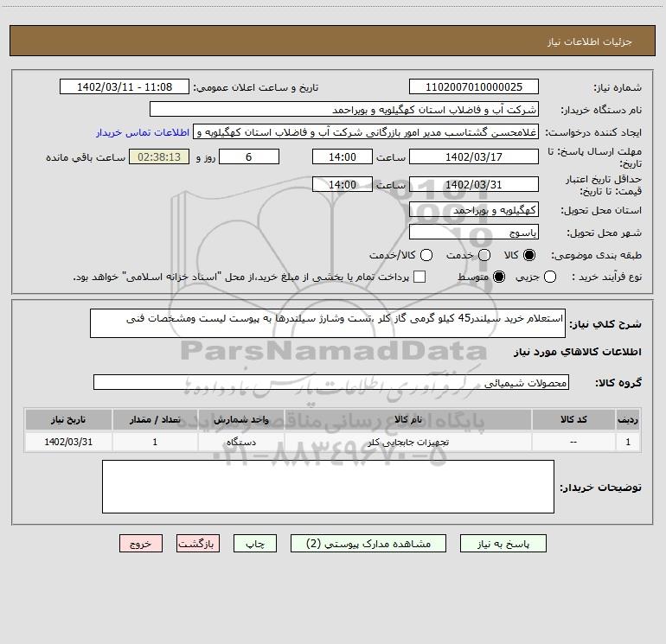Select the خدمت radio button
Viewport: 666px width, 644px height.
pyautogui.click(x=484, y=255)
